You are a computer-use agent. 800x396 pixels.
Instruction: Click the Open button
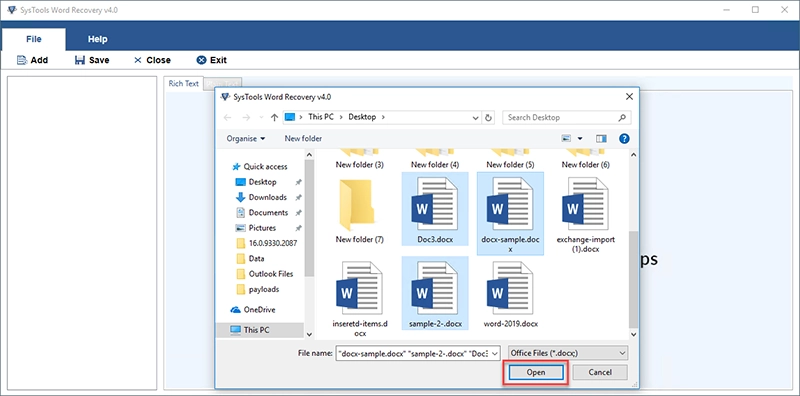pyautogui.click(x=536, y=373)
